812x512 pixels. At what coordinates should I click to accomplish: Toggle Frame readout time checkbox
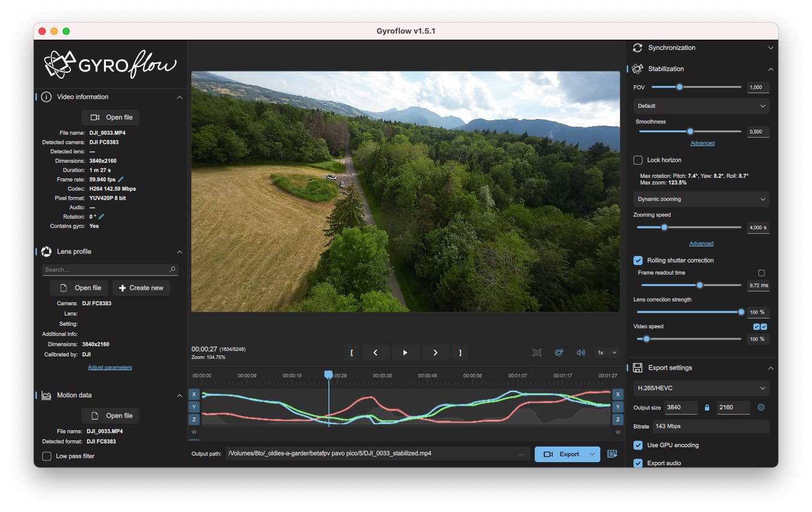coord(761,273)
